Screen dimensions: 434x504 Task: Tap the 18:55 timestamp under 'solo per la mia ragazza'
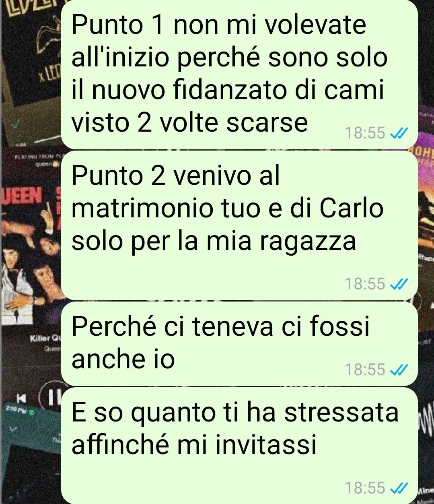(x=365, y=284)
